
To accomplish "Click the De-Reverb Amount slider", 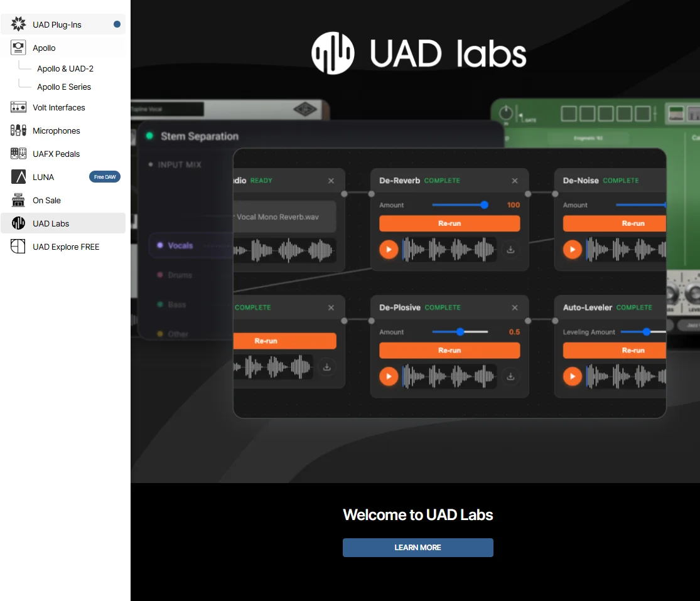I will [460, 205].
